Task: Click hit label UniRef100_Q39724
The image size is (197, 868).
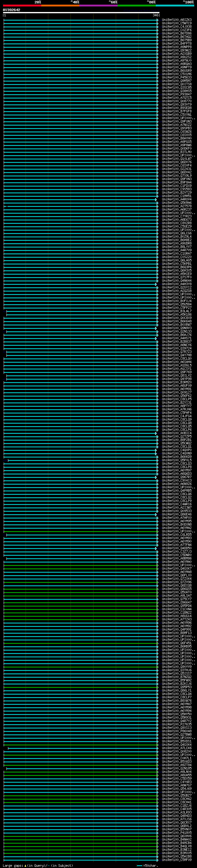Action: [x=177, y=349]
